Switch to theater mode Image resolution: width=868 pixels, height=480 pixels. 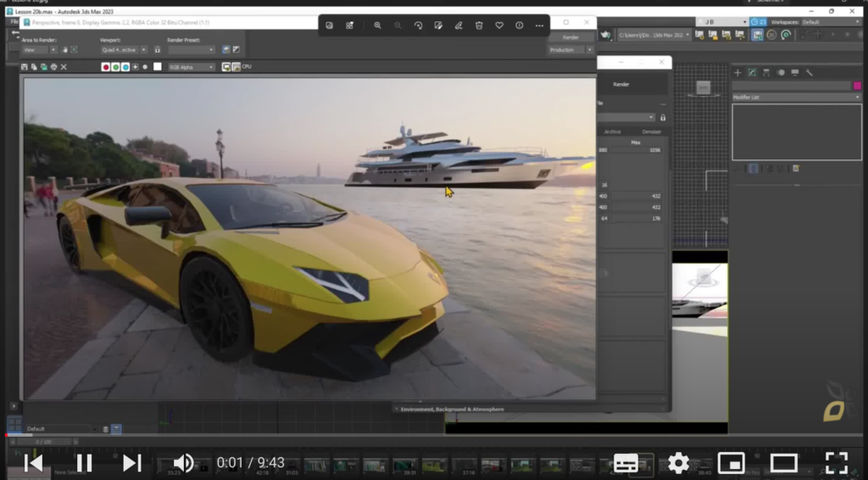tap(783, 463)
